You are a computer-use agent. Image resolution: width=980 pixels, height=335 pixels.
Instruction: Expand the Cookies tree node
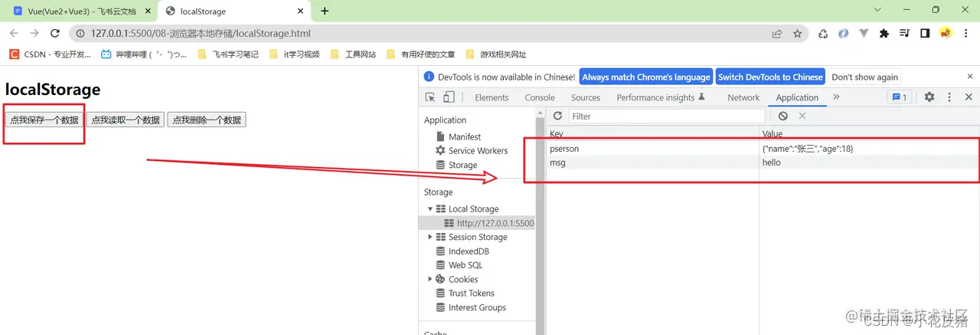(x=430, y=279)
